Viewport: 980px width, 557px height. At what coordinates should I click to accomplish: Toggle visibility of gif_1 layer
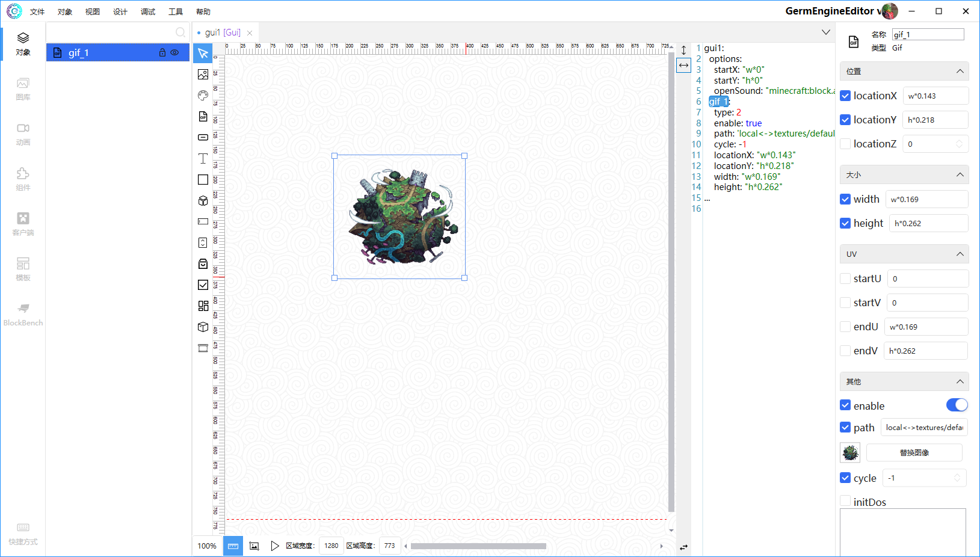point(174,53)
